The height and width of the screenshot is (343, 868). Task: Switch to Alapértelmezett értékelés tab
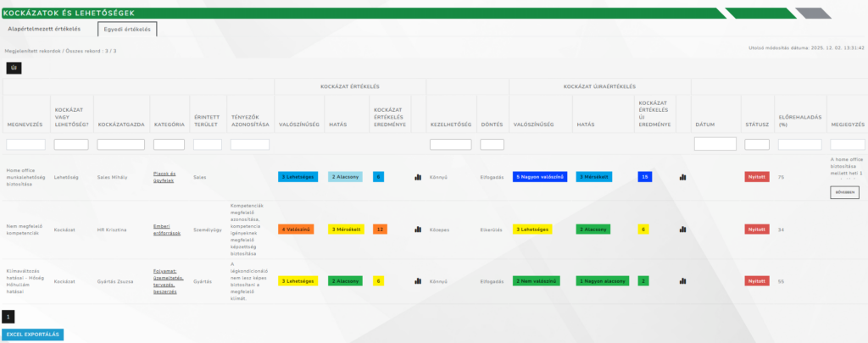tap(44, 29)
